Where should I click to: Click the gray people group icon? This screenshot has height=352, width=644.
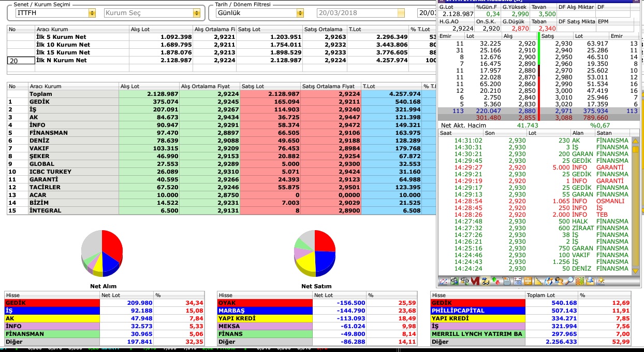pos(464,281)
